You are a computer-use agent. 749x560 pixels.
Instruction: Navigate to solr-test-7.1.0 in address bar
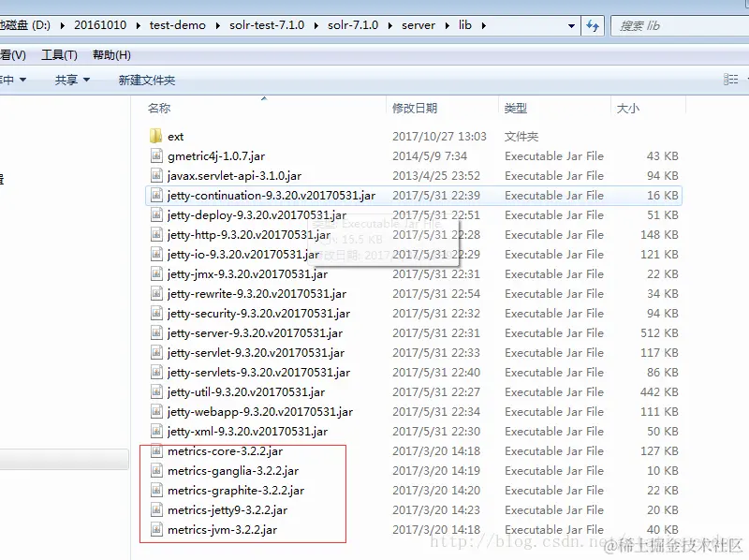pos(267,25)
